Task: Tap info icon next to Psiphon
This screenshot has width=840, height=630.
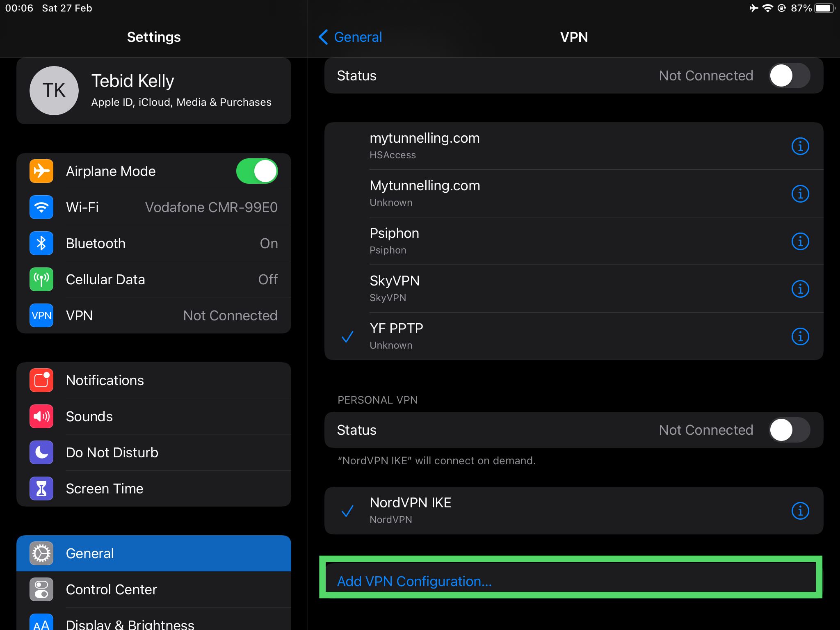Action: [x=800, y=241]
